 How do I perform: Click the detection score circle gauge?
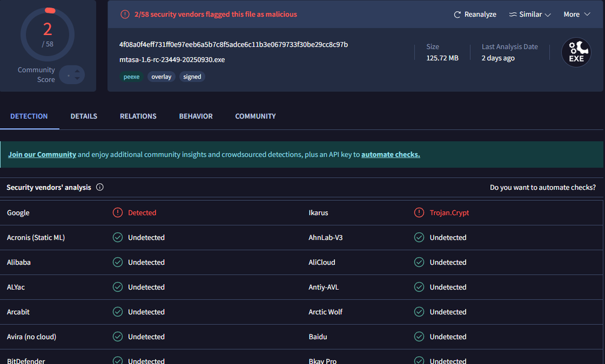click(x=47, y=34)
